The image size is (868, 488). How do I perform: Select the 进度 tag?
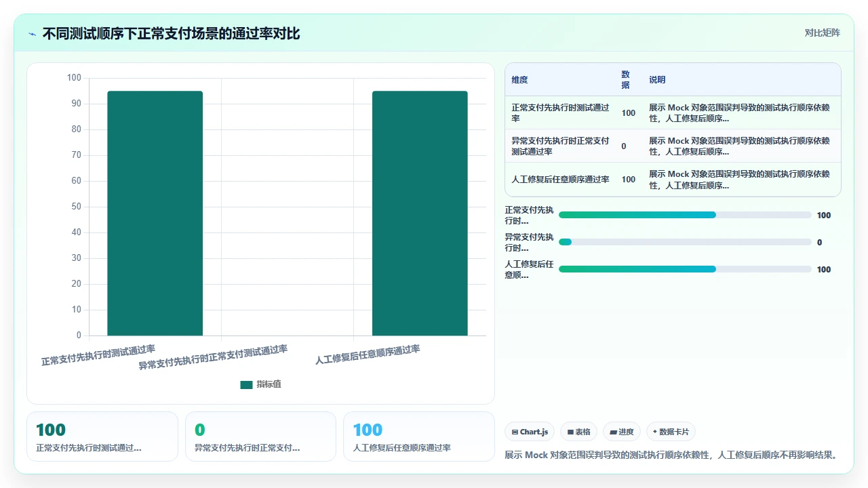tap(621, 432)
